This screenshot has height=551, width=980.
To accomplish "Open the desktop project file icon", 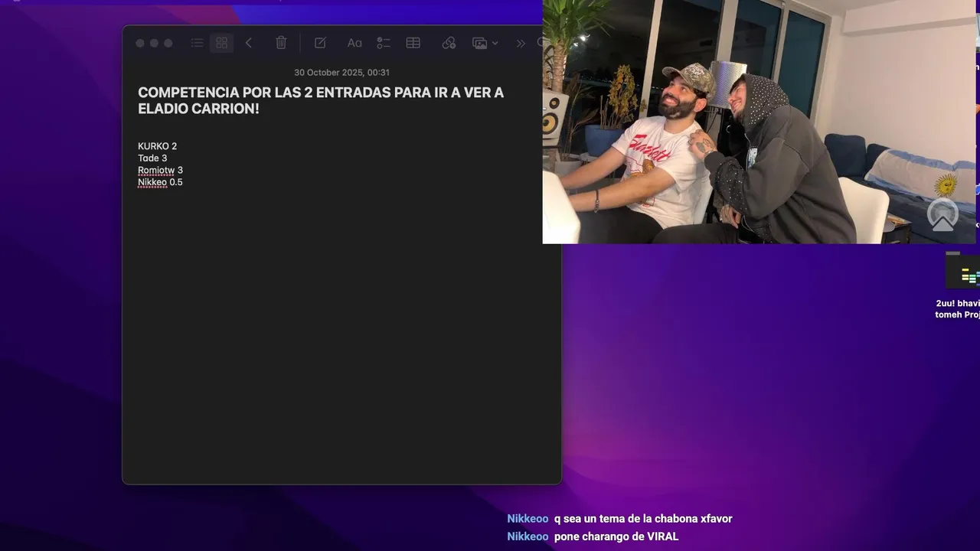I will tap(963, 271).
